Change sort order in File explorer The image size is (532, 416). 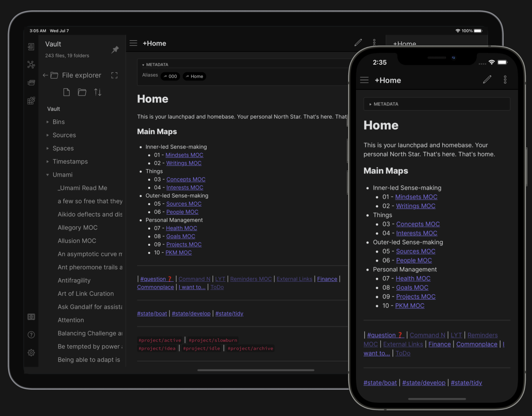(98, 92)
